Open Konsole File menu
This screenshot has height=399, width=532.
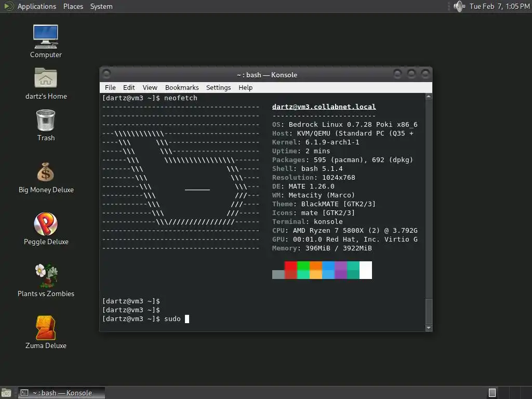coord(110,87)
